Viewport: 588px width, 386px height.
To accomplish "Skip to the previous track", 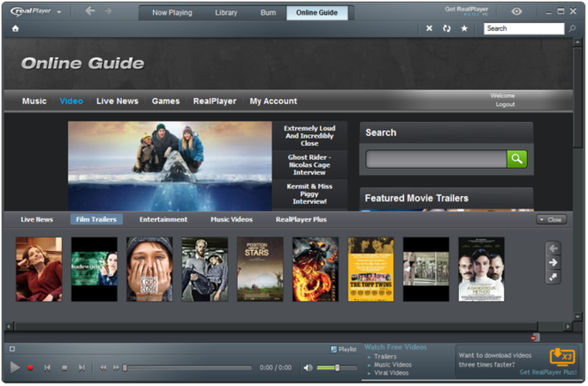I will tap(47, 369).
